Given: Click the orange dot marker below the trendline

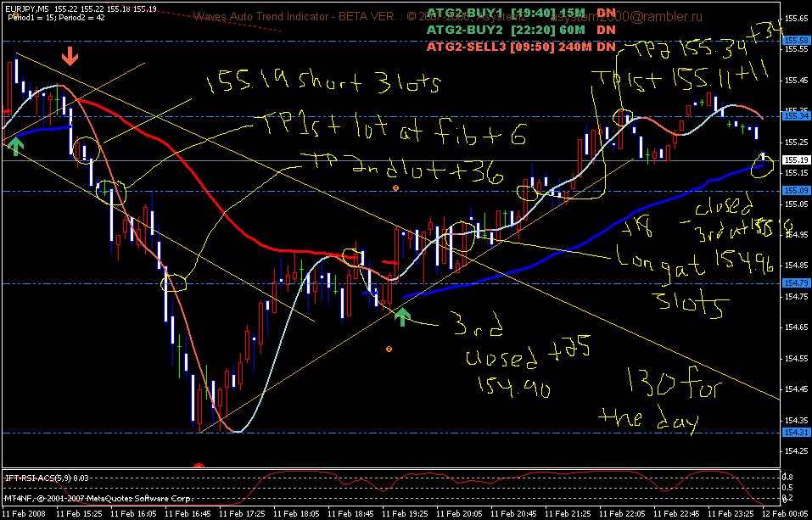Looking at the screenshot, I should click(x=389, y=349).
